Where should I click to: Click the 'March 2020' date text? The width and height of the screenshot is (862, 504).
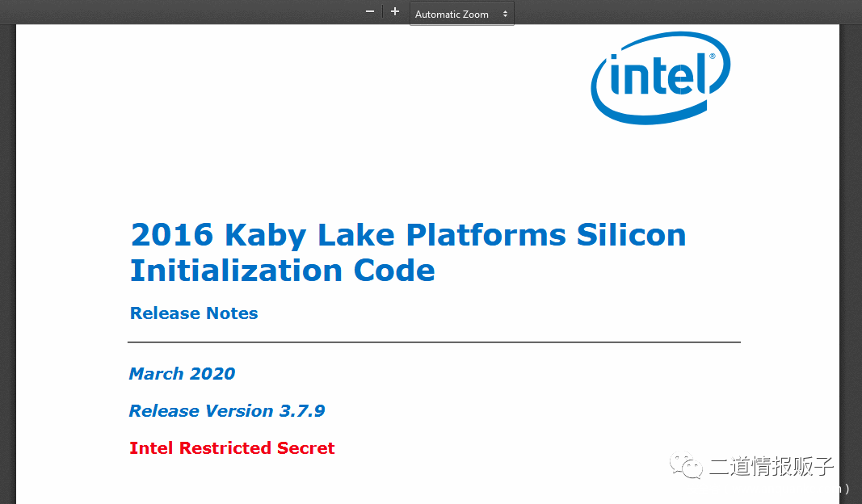pyautogui.click(x=182, y=374)
